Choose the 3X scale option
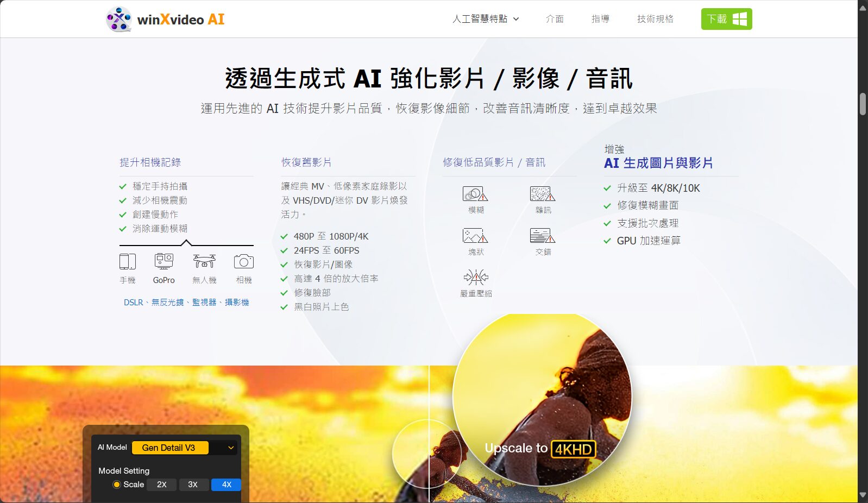 tap(193, 485)
